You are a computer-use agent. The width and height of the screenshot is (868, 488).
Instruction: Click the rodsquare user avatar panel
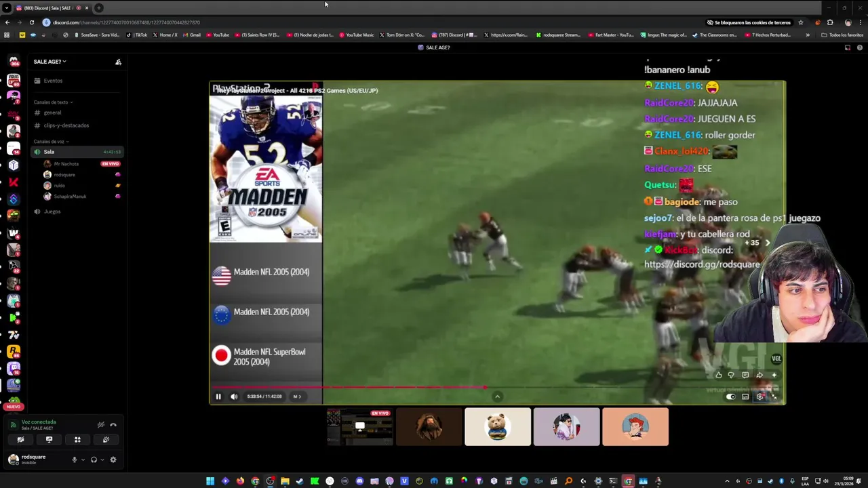pyautogui.click(x=28, y=460)
